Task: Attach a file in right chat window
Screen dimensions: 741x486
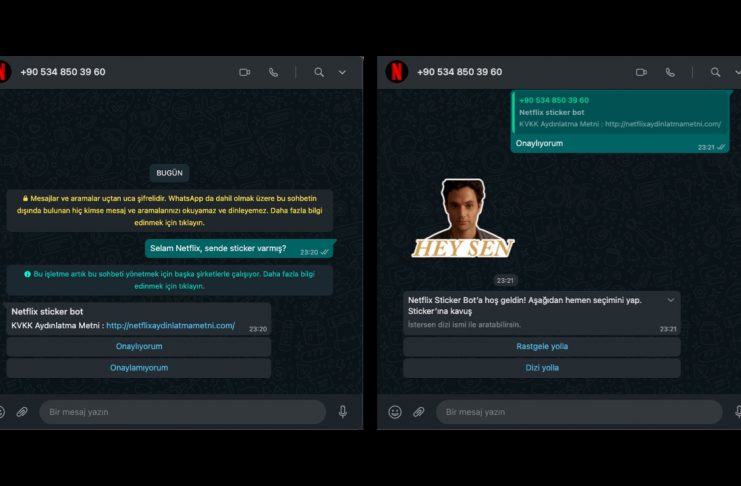Action: coord(419,412)
